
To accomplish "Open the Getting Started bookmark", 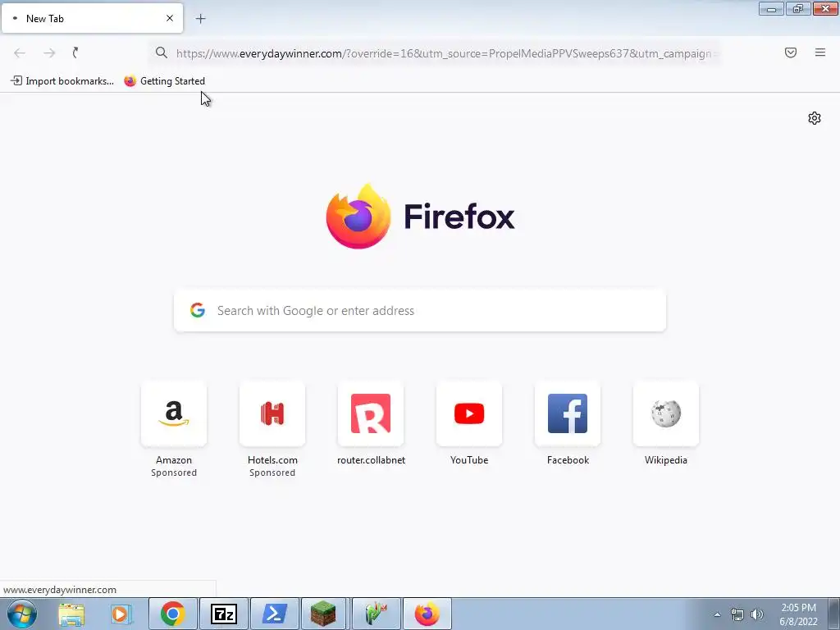I will [164, 81].
